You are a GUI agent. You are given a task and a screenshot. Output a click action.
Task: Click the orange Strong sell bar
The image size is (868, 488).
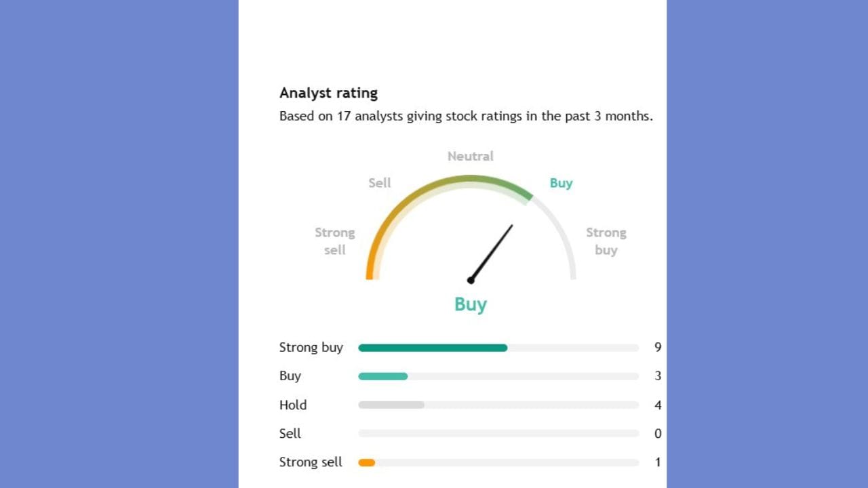point(366,463)
